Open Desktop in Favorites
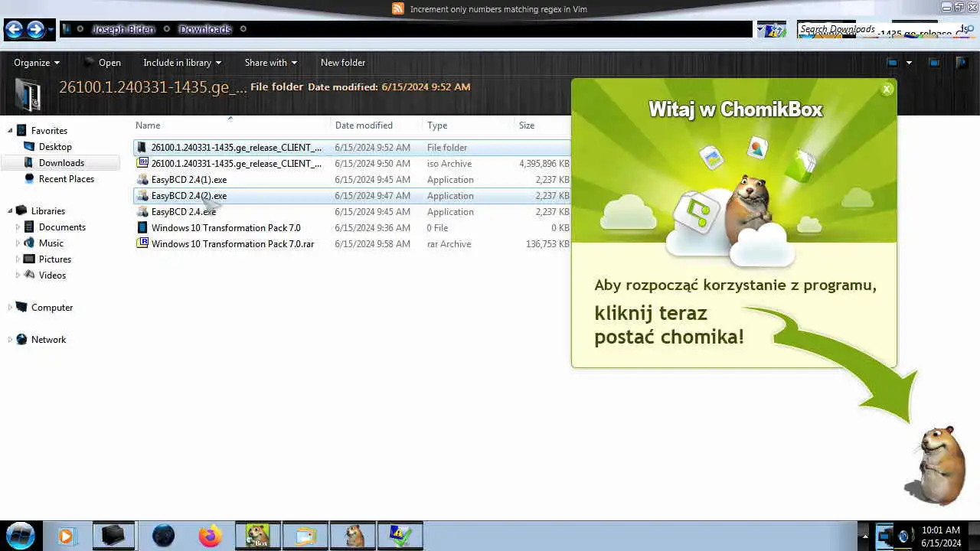The image size is (980, 551). click(x=55, y=147)
